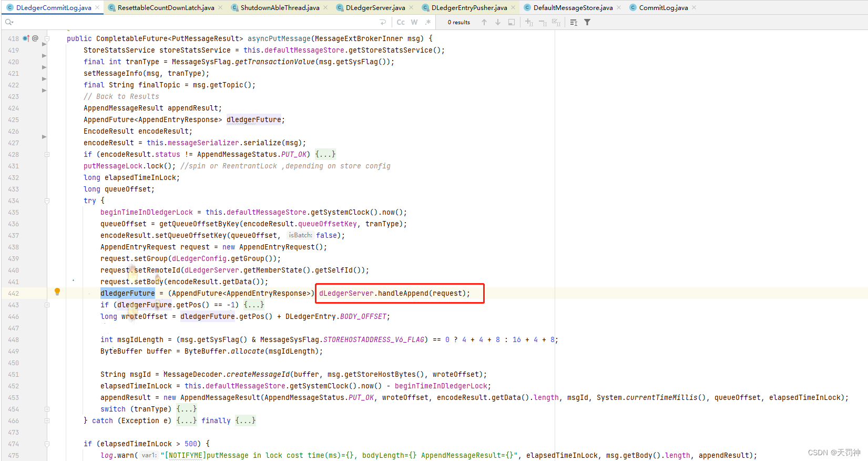868x461 pixels.
Task: Click 'handleAppend' method call on line 442
Action: [403, 293]
